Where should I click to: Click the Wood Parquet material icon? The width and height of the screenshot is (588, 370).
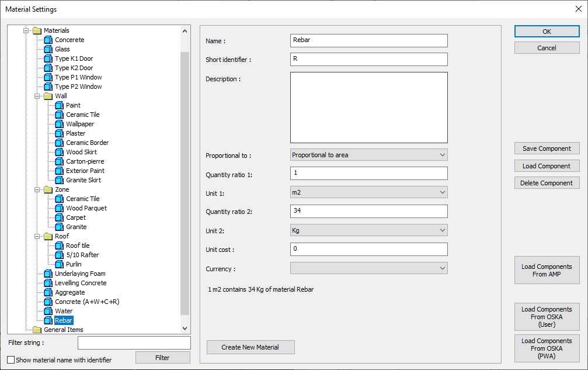(60, 209)
